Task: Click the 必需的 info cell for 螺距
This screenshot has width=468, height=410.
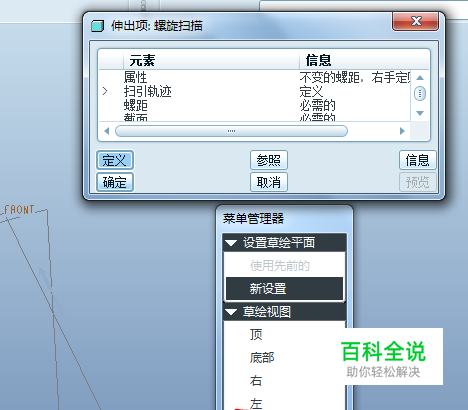Action: click(317, 106)
